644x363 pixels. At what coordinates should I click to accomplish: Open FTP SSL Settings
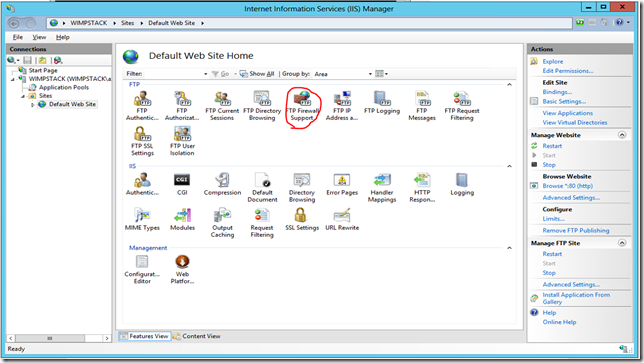142,141
